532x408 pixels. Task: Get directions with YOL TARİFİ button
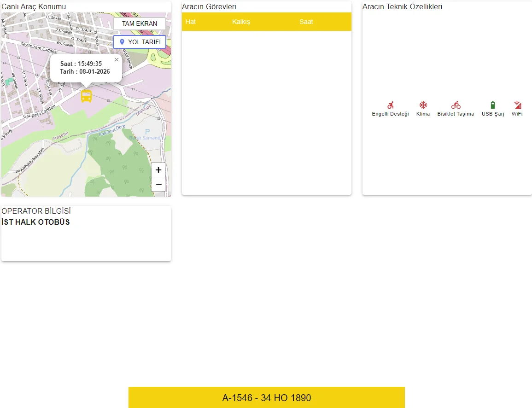point(139,42)
